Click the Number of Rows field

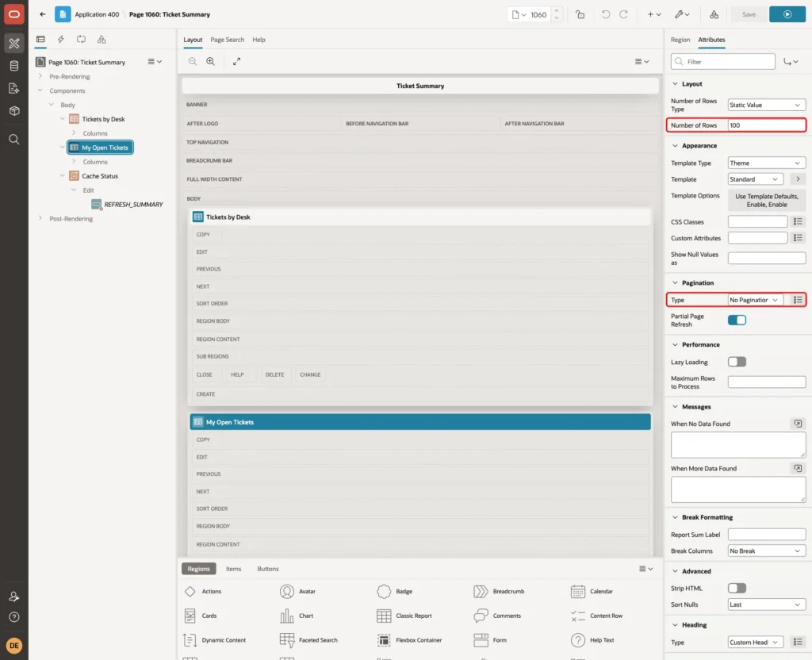[767, 125]
